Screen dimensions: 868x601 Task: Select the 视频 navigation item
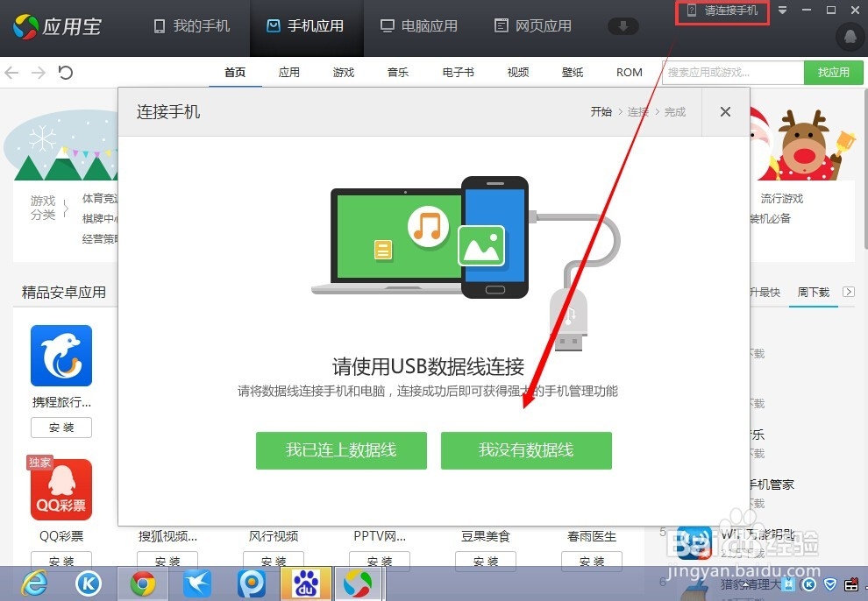[517, 73]
